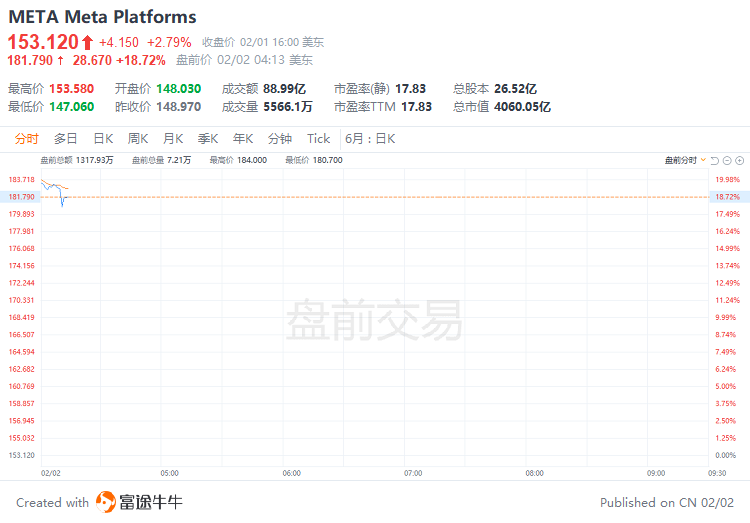Click the 181.790 highlighted axis label
Screen dimensions: 750x523
click(x=20, y=197)
